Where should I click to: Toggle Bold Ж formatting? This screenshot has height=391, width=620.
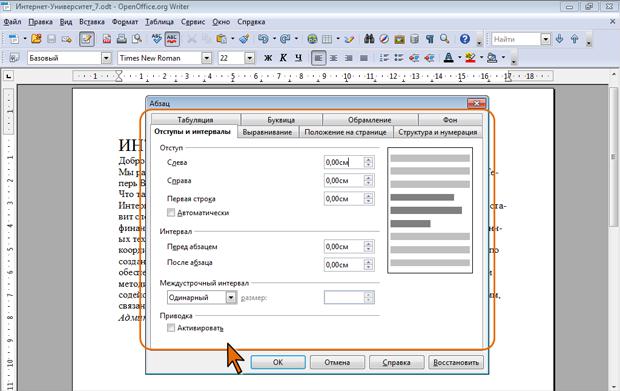click(x=268, y=58)
